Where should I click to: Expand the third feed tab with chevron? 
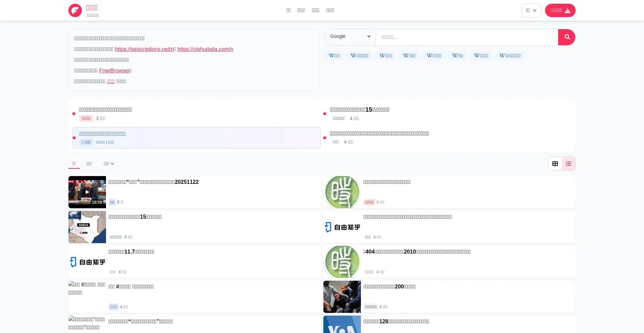(x=109, y=164)
